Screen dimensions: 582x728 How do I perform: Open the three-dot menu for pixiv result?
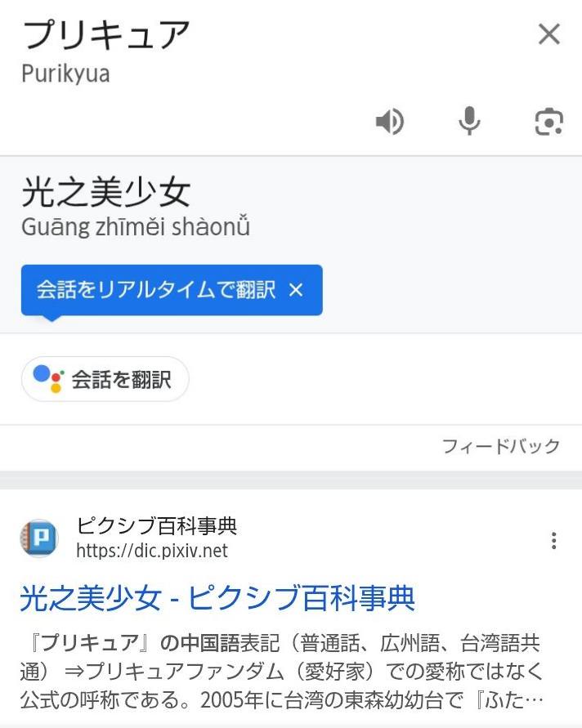pos(554,540)
